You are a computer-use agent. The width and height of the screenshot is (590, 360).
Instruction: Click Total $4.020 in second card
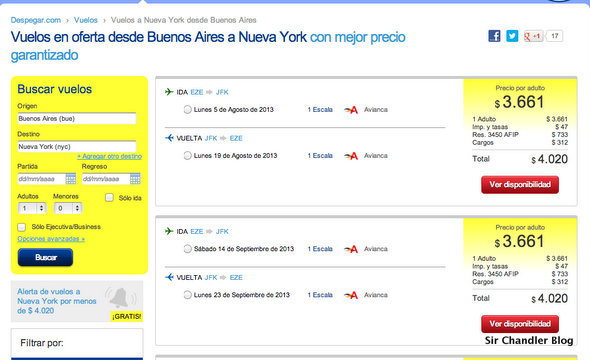pos(520,299)
